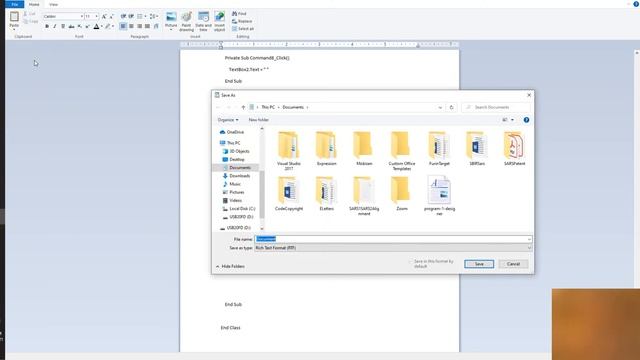This screenshot has height=360, width=640.
Task: Open the Paste options arrow
Action: (14, 30)
